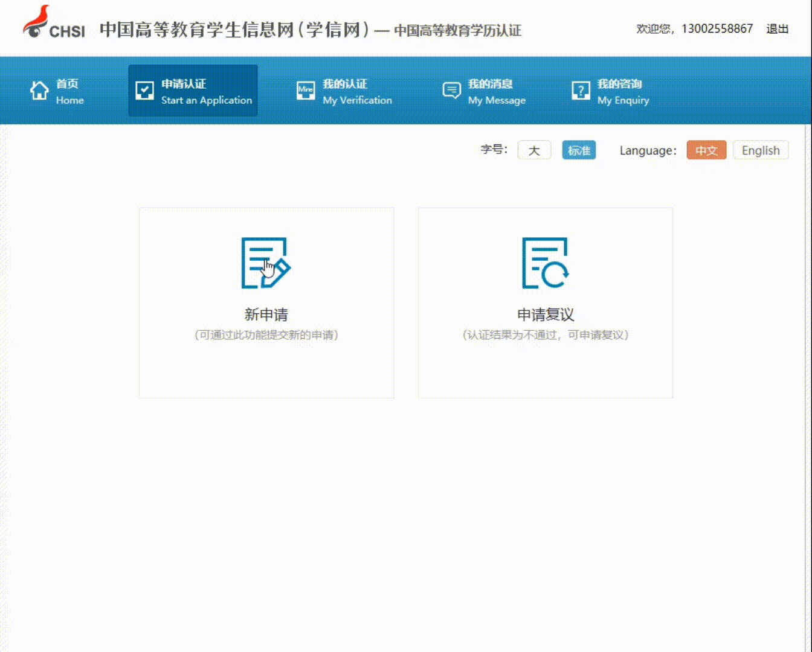The width and height of the screenshot is (812, 652).
Task: Log out via 退出 link
Action: point(777,29)
